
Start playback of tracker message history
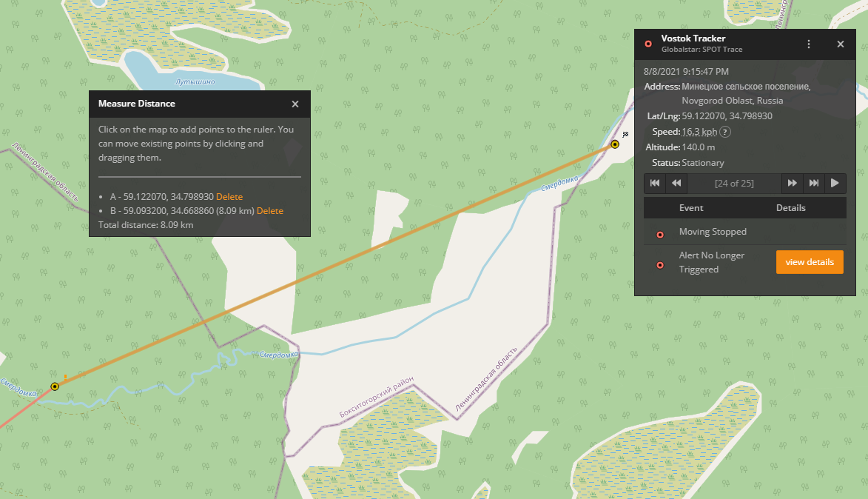835,183
